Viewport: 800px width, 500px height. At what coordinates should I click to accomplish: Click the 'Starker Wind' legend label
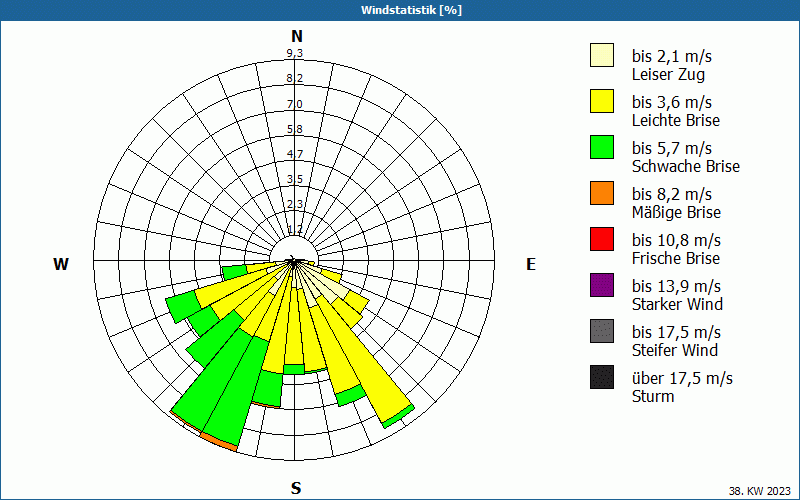pos(677,304)
